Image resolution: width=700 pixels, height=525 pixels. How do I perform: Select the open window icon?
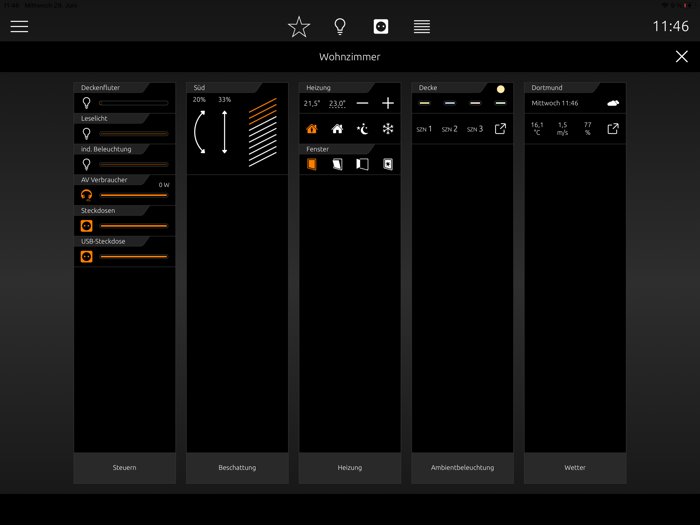coord(362,164)
